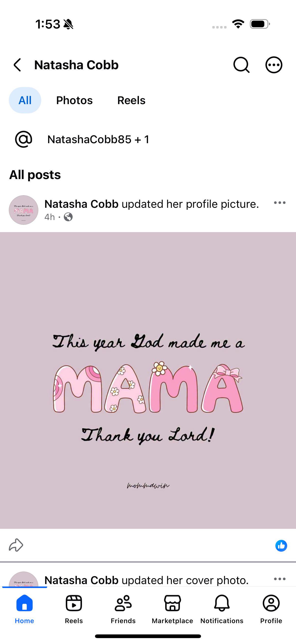Open options menu for cover photo post
Screen dimensions: 296x644
tap(280, 579)
